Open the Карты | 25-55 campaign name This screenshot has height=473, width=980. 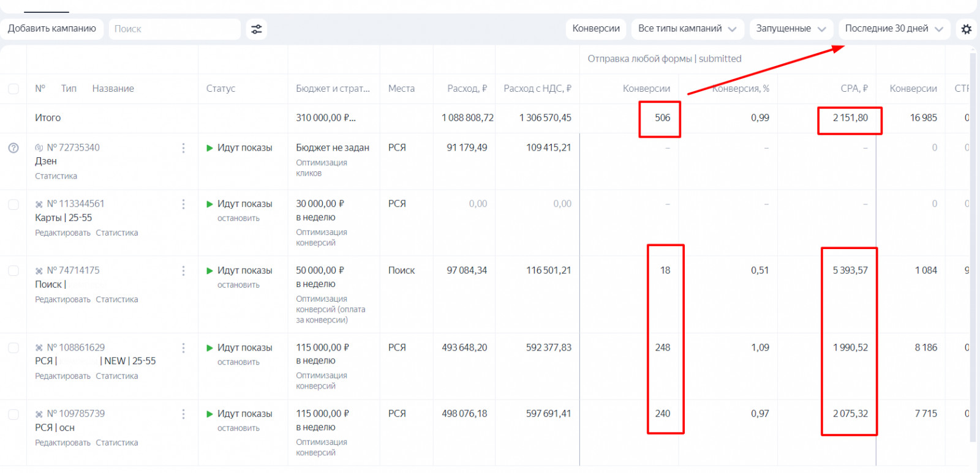click(x=64, y=218)
